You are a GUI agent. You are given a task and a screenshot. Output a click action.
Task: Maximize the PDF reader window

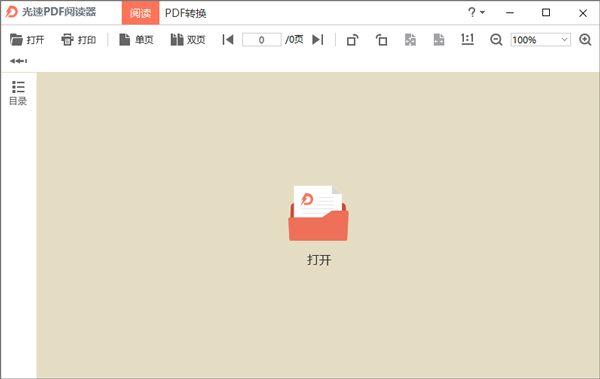coord(546,13)
